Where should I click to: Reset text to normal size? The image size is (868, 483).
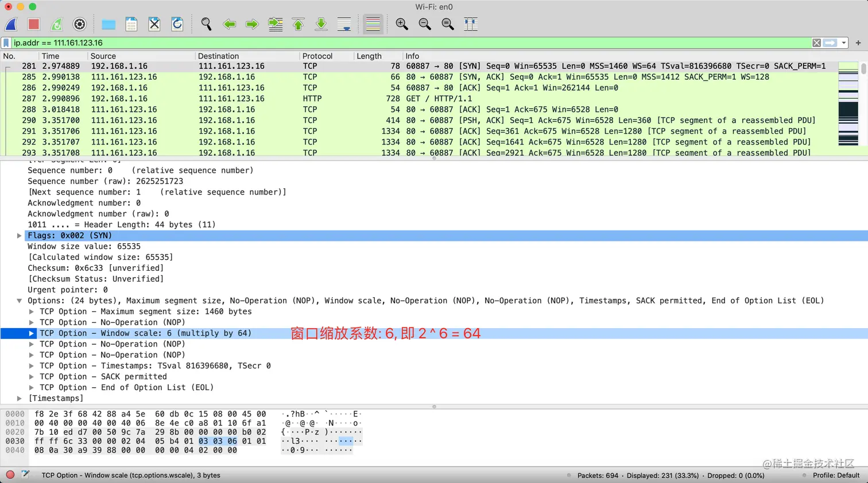(x=448, y=24)
